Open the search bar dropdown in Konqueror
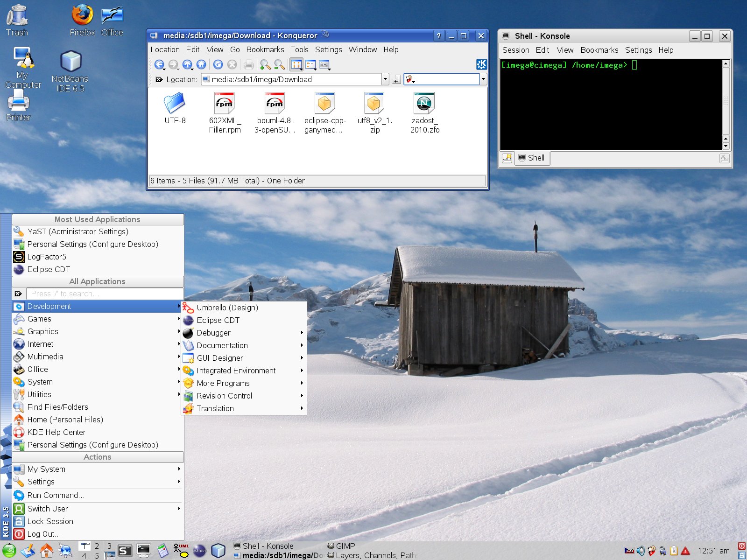 pyautogui.click(x=483, y=79)
